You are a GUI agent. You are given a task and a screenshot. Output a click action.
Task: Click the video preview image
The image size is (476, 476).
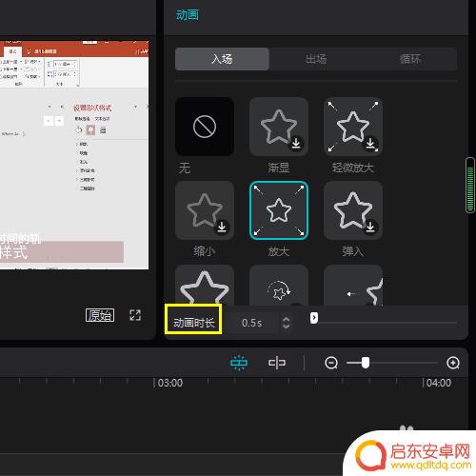74,155
